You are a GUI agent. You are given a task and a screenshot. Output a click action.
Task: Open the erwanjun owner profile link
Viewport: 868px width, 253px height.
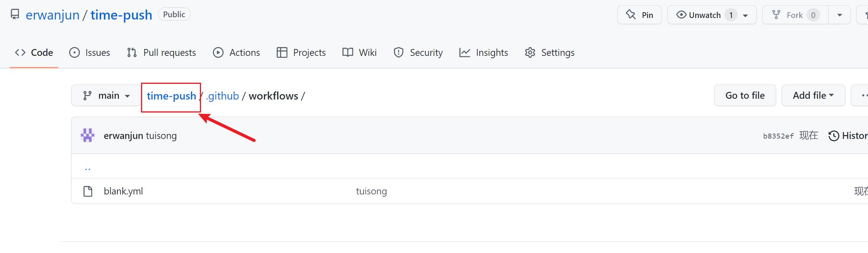point(52,15)
